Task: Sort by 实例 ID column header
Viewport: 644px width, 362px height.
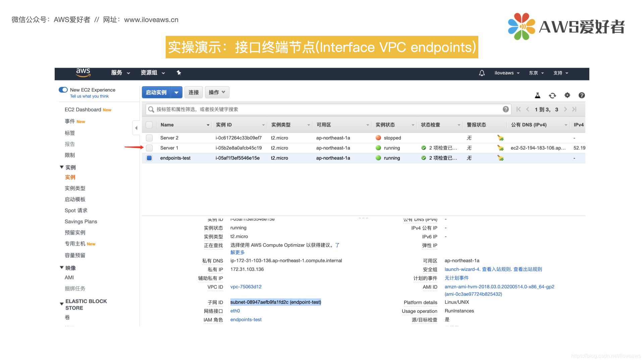Action: coord(240,125)
